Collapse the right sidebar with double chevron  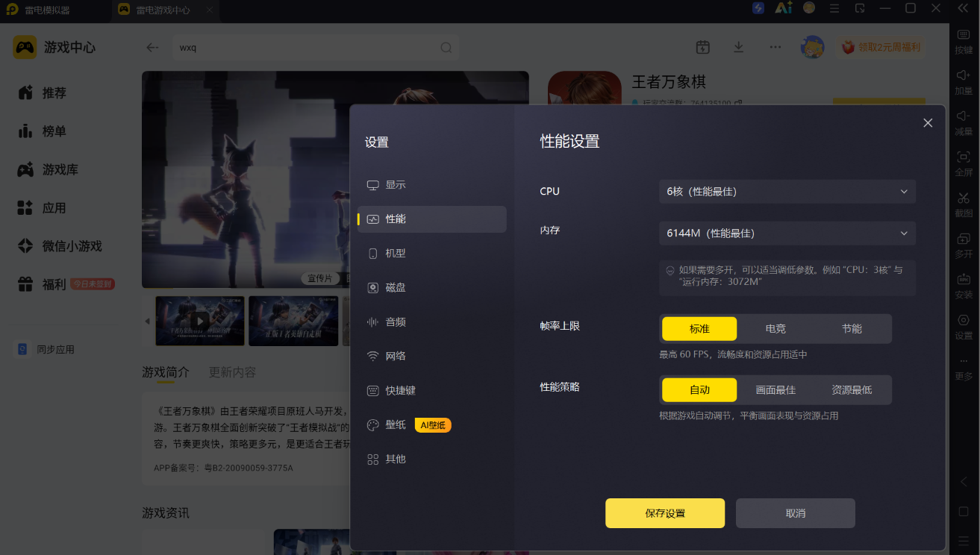coord(964,8)
